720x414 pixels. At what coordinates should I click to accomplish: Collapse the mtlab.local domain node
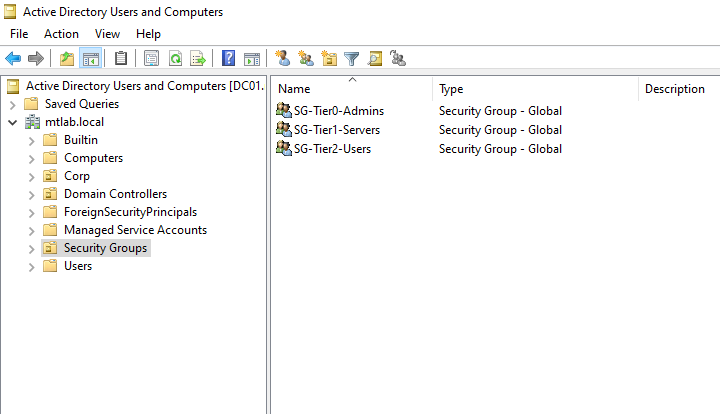pos(12,123)
